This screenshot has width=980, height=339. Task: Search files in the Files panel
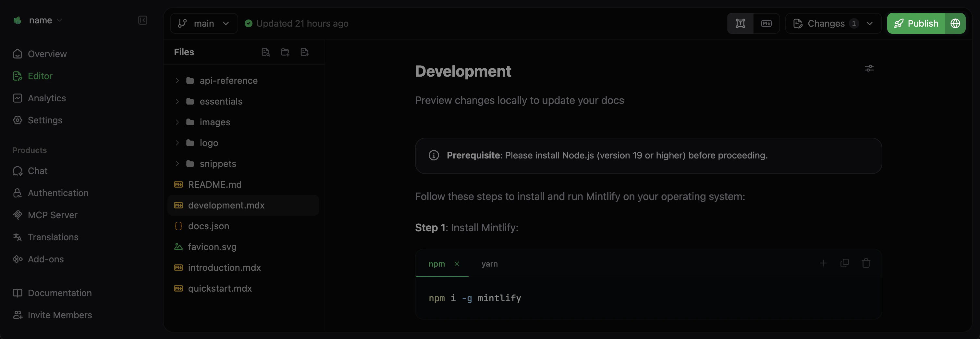265,52
